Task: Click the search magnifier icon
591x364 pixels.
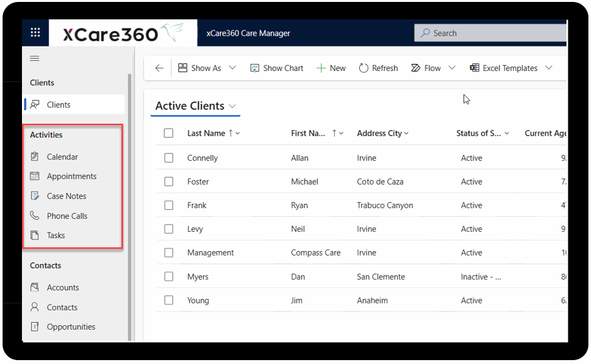Action: pyautogui.click(x=425, y=33)
